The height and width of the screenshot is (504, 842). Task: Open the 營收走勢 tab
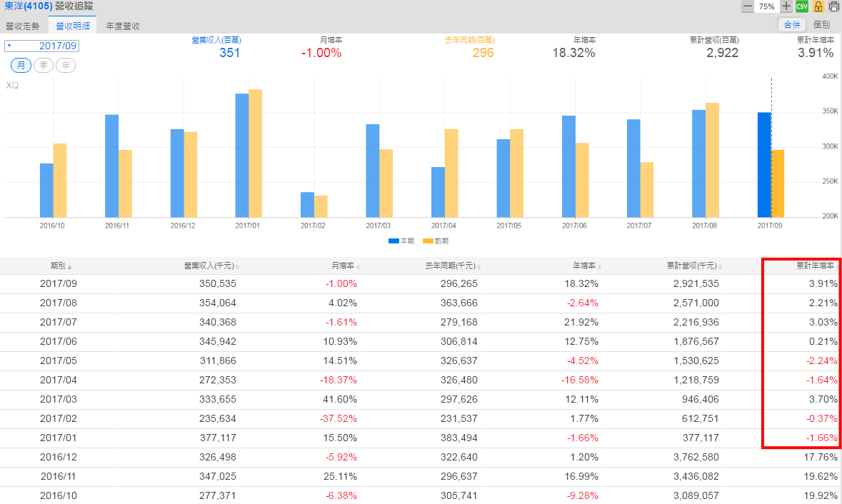click(23, 26)
